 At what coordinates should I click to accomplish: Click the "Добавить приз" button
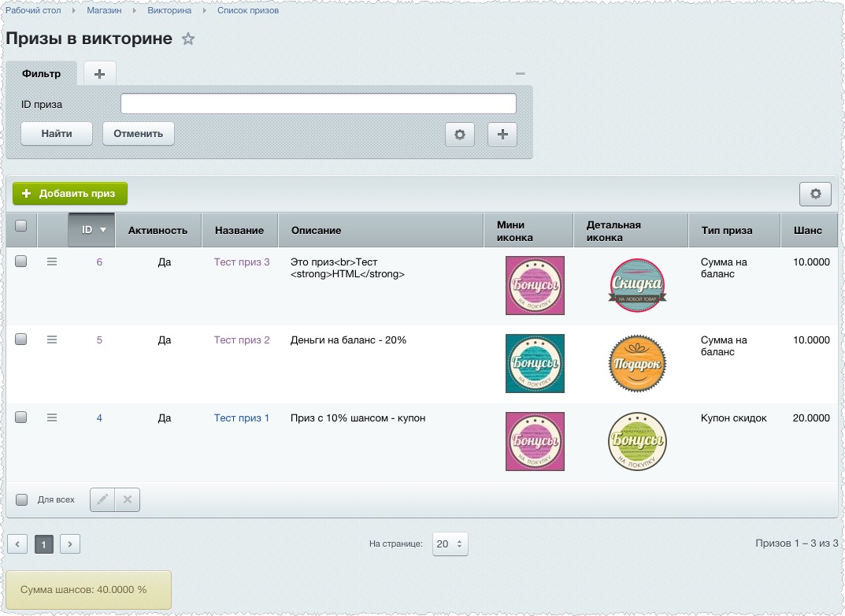70,194
